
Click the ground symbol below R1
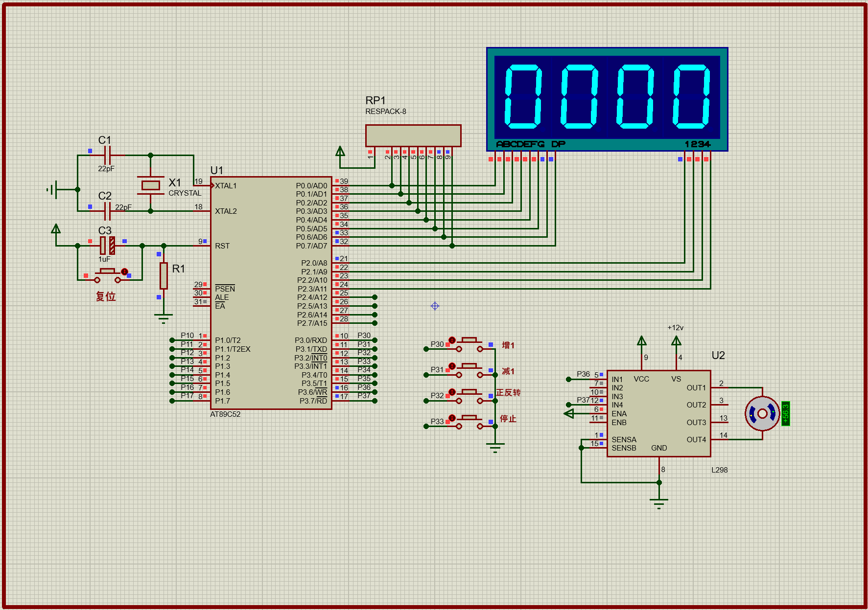click(x=164, y=319)
